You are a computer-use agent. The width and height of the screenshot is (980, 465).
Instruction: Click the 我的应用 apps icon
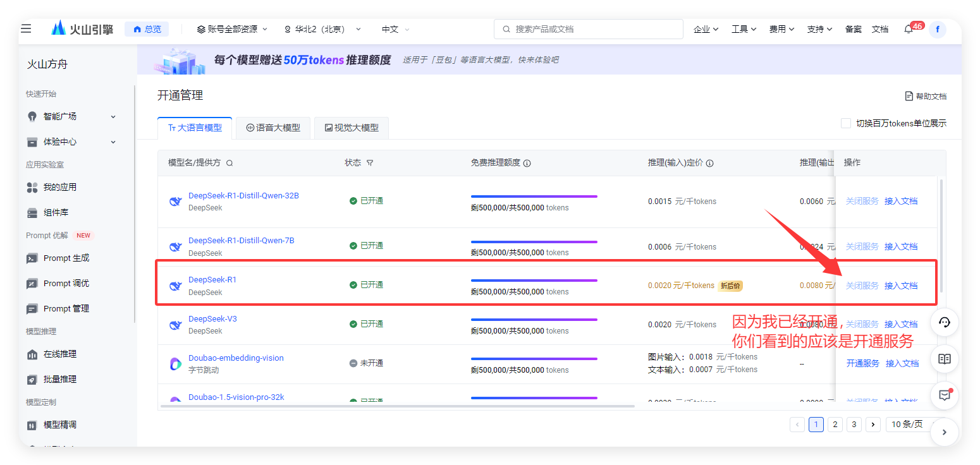pyautogui.click(x=32, y=187)
